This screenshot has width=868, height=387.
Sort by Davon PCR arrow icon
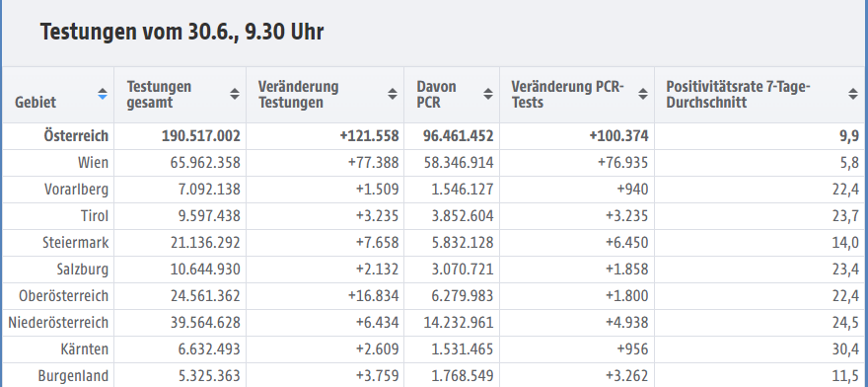coord(487,94)
